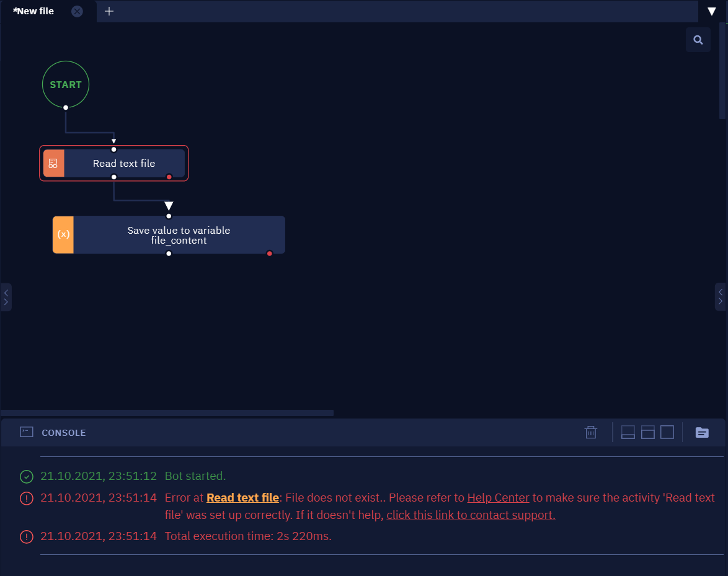Open the tab list dropdown arrow
728x576 pixels.
711,12
